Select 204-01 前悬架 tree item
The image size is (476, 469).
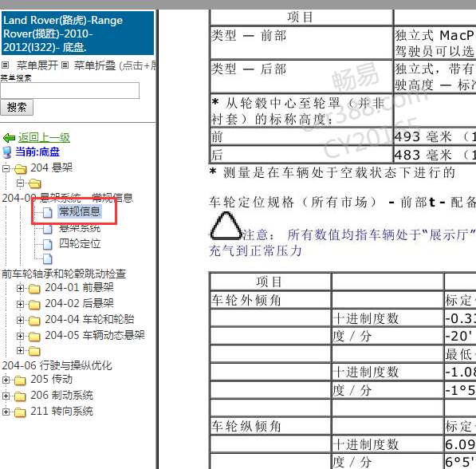coord(79,287)
